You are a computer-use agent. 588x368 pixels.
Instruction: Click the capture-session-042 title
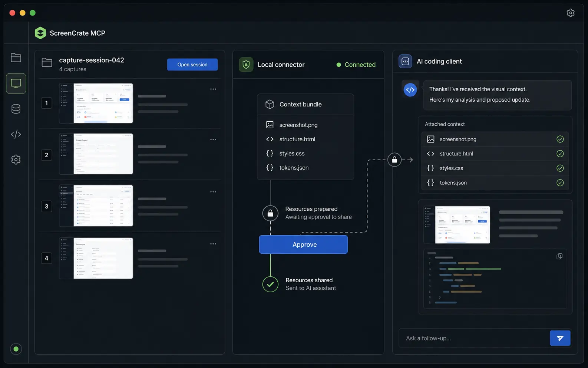(92, 60)
